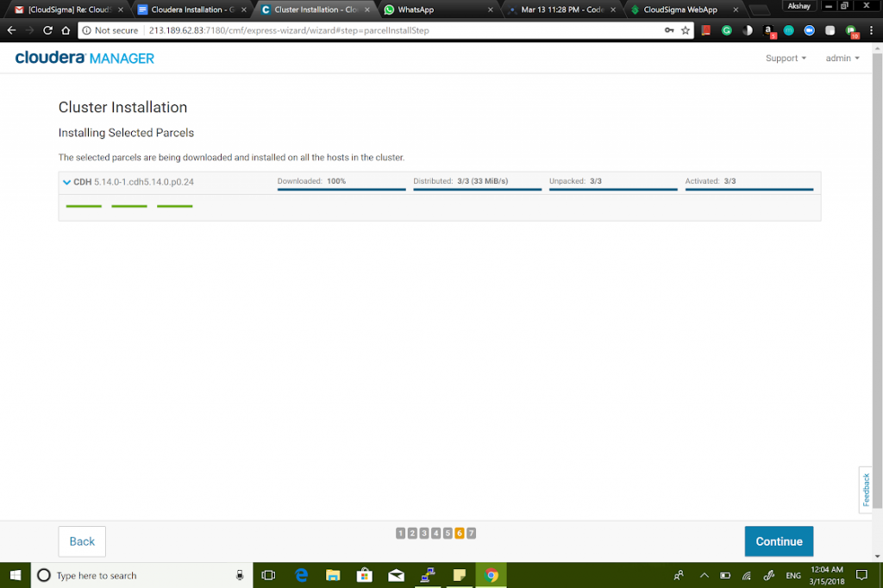883x588 pixels.
Task: Collapse the CDH 5.14.0 parcel details
Action: [66, 182]
